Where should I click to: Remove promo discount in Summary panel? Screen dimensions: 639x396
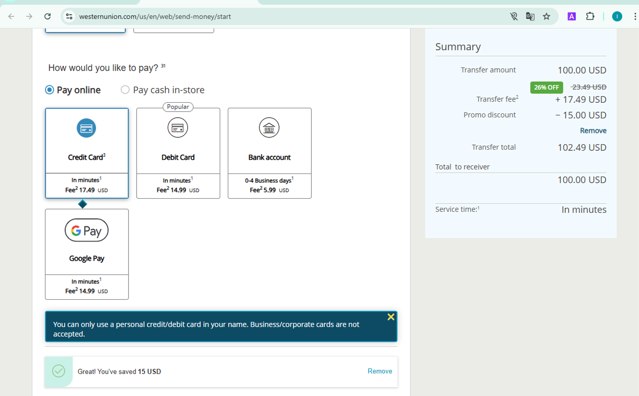pyautogui.click(x=593, y=130)
